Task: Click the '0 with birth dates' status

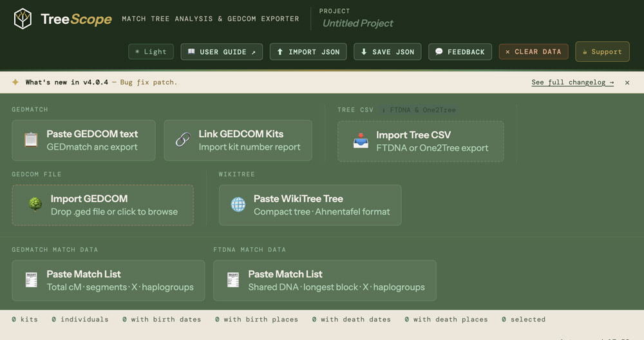Action: pyautogui.click(x=162, y=319)
